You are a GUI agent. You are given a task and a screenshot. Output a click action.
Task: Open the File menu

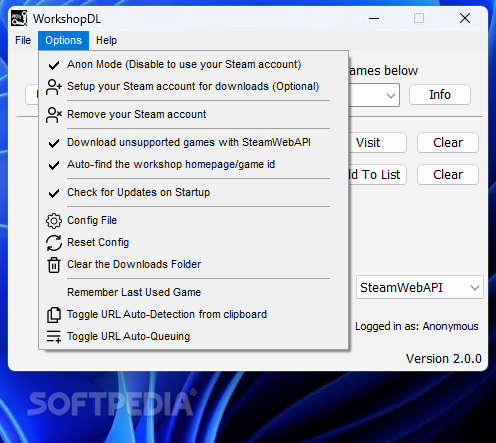coord(23,40)
